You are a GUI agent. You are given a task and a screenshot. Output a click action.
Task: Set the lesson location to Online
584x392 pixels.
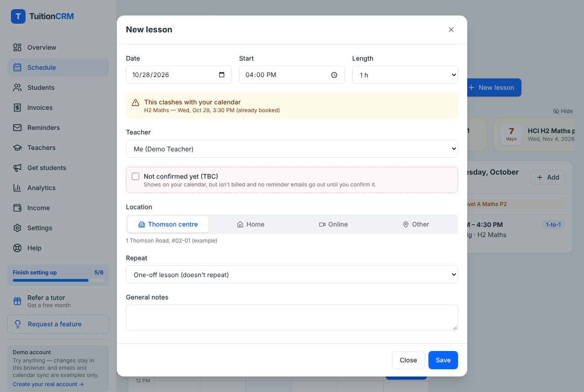[x=334, y=224]
